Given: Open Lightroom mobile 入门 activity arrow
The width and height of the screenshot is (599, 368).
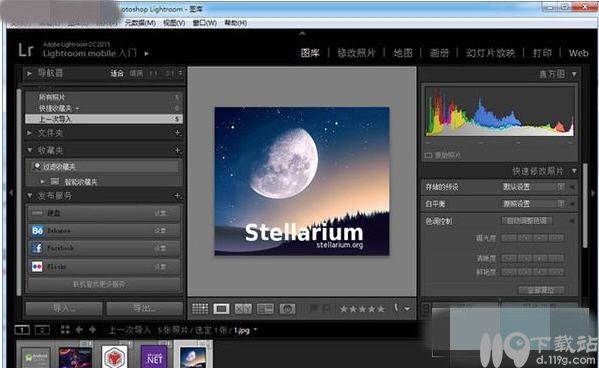Looking at the screenshot, I should pyautogui.click(x=147, y=53).
